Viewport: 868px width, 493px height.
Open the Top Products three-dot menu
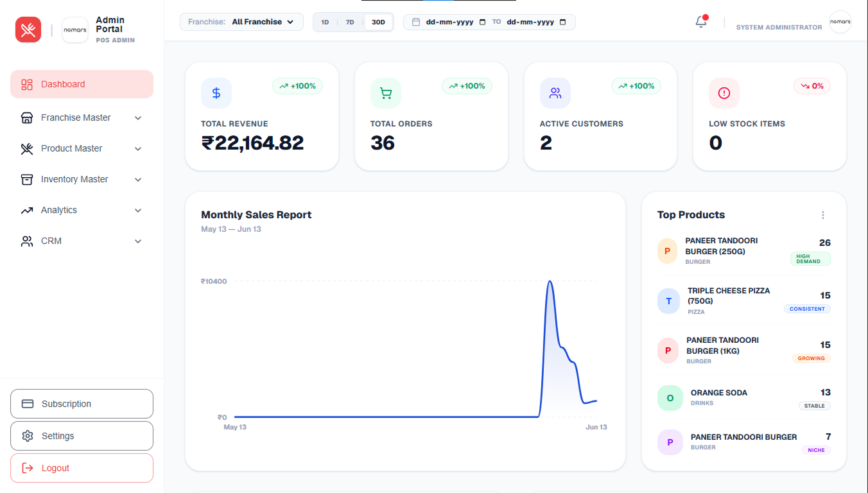[x=823, y=215]
